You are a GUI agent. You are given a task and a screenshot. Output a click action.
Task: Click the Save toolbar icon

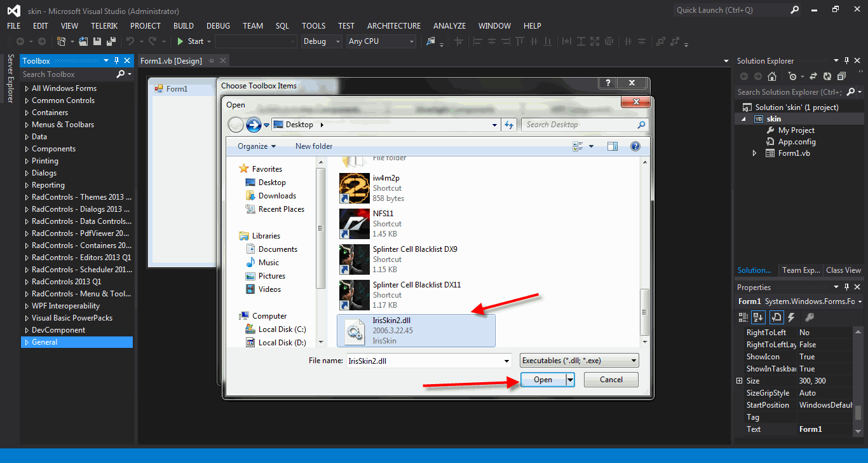click(x=98, y=41)
